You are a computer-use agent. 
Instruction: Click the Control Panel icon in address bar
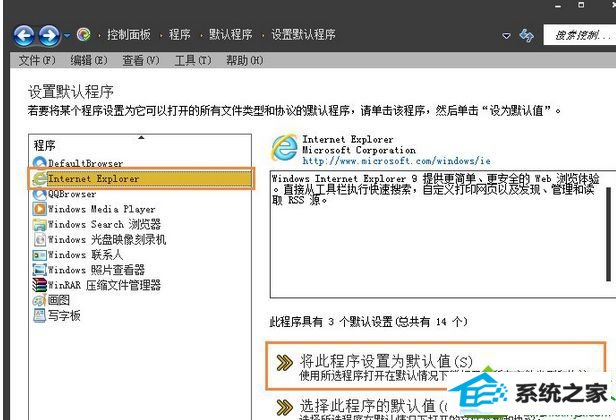point(83,35)
